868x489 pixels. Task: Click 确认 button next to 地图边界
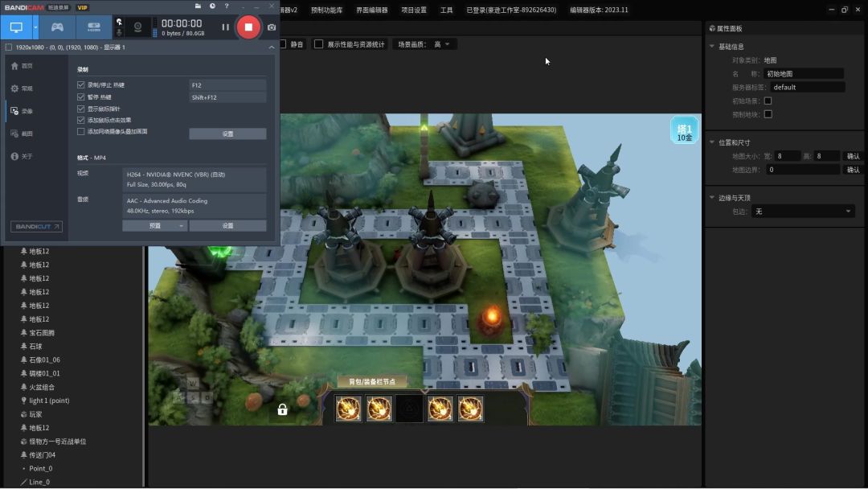point(853,170)
